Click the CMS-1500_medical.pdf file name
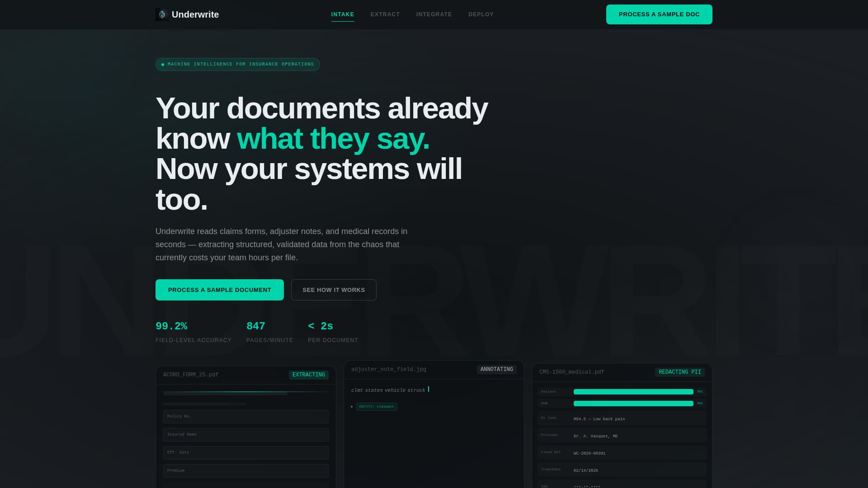The width and height of the screenshot is (868, 488). click(x=572, y=372)
